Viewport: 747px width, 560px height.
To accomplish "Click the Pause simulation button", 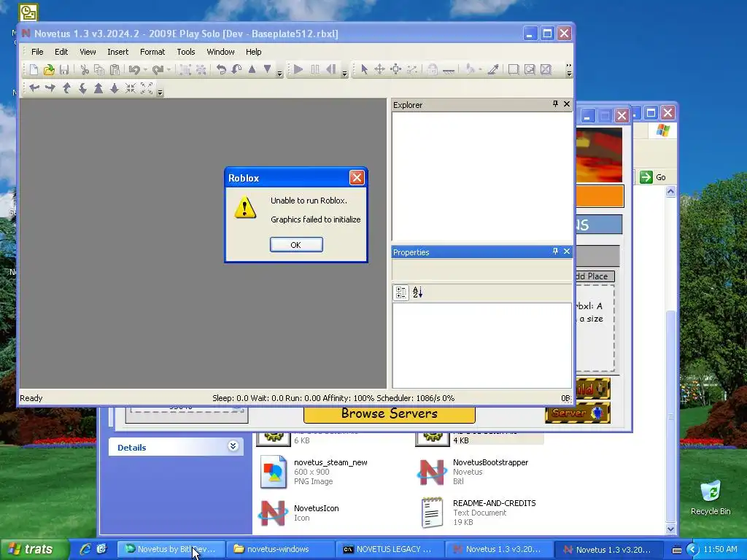I will pos(315,69).
